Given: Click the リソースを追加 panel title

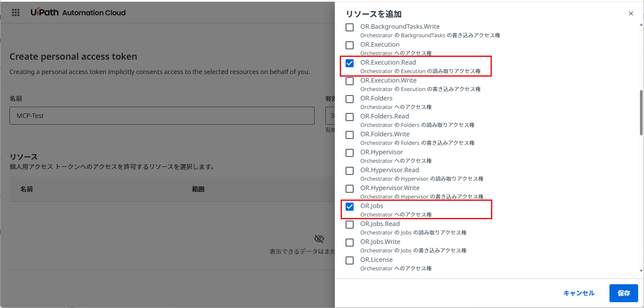Looking at the screenshot, I should [373, 14].
